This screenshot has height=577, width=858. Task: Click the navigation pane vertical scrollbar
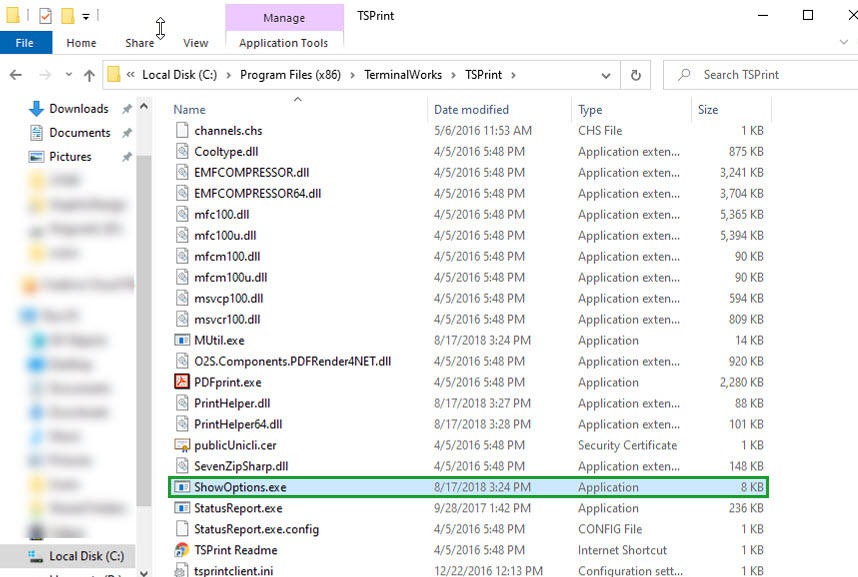[x=144, y=300]
